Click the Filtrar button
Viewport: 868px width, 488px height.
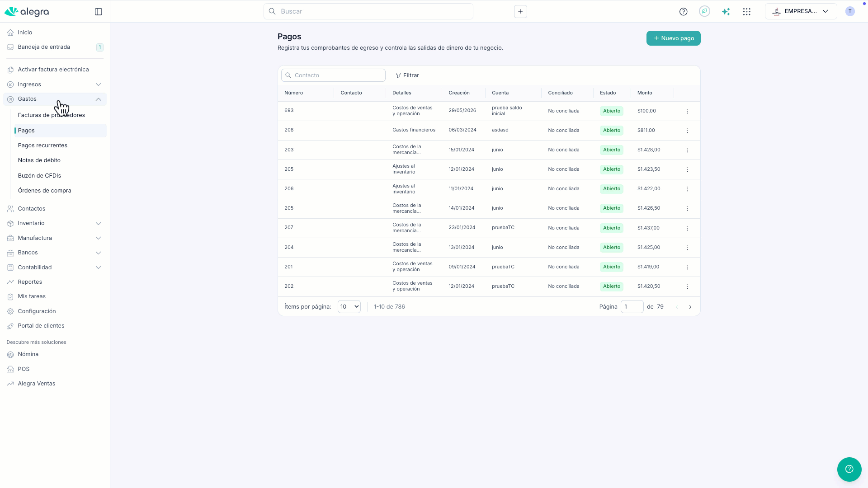click(407, 75)
